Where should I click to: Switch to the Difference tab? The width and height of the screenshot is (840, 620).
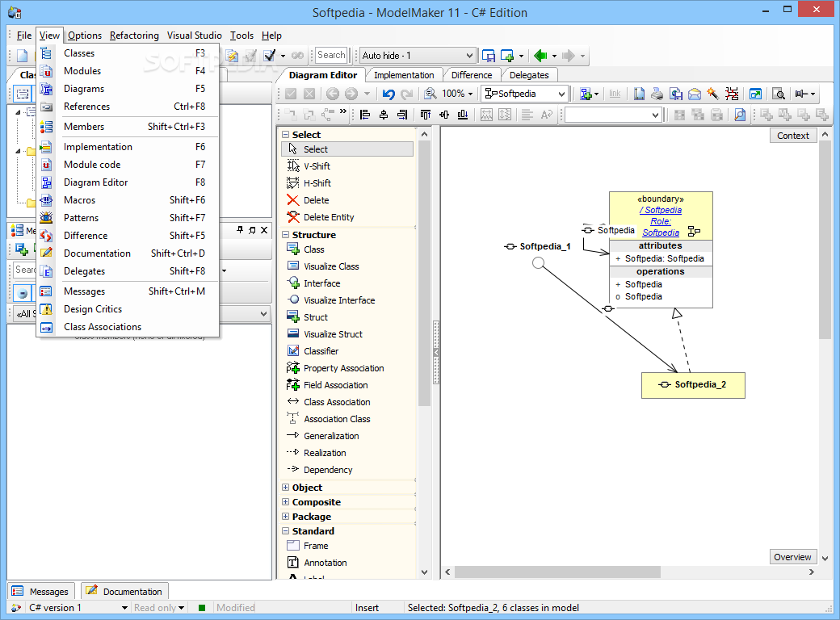point(472,75)
